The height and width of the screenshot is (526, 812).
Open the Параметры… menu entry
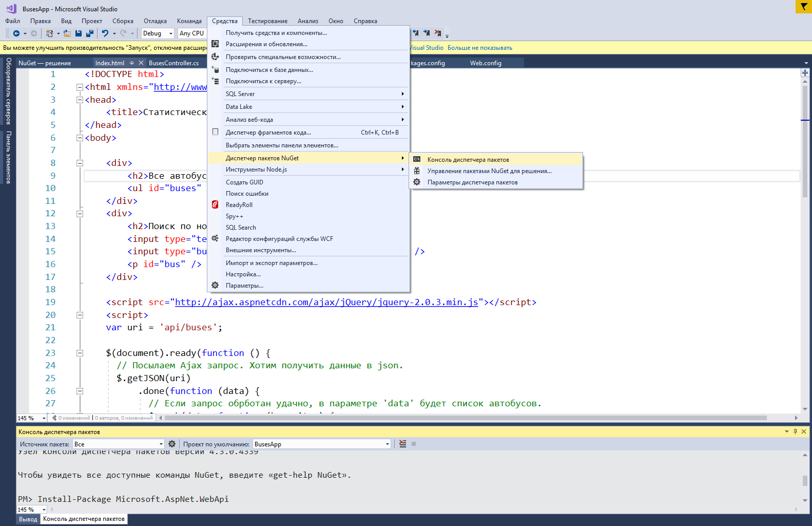point(244,286)
